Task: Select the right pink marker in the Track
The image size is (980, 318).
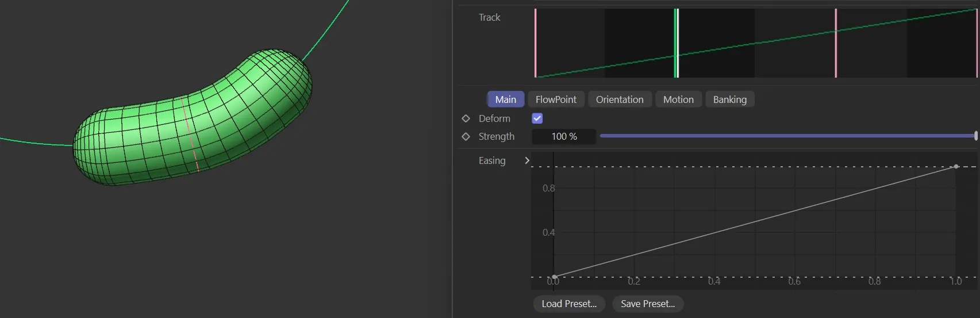Action: point(836,43)
